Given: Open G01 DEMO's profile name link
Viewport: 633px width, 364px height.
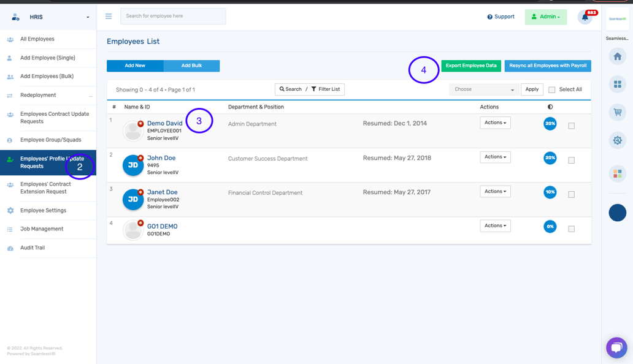Looking at the screenshot, I should click(x=163, y=227).
